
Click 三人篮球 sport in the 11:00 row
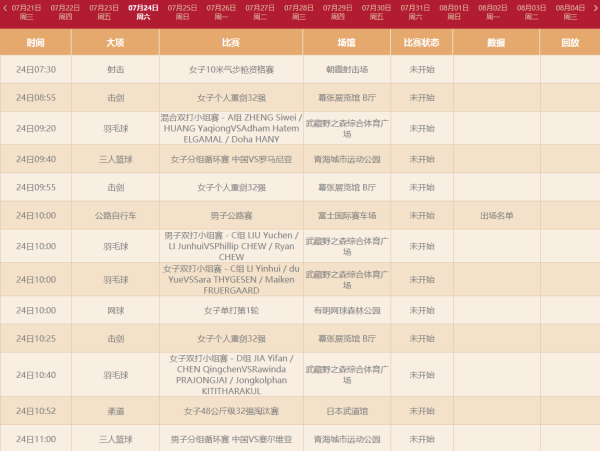point(116,440)
